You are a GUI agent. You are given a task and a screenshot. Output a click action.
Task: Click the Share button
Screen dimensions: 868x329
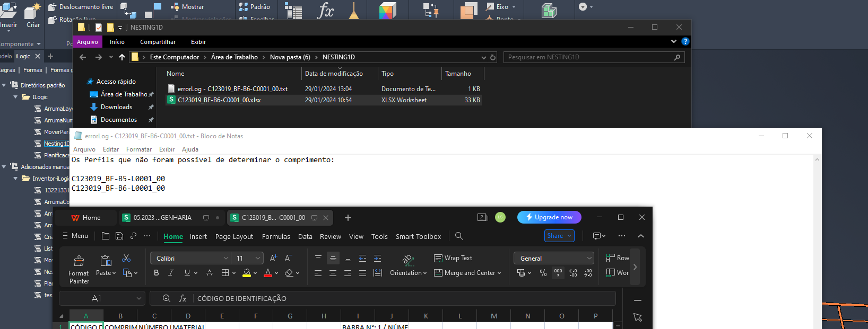point(559,236)
